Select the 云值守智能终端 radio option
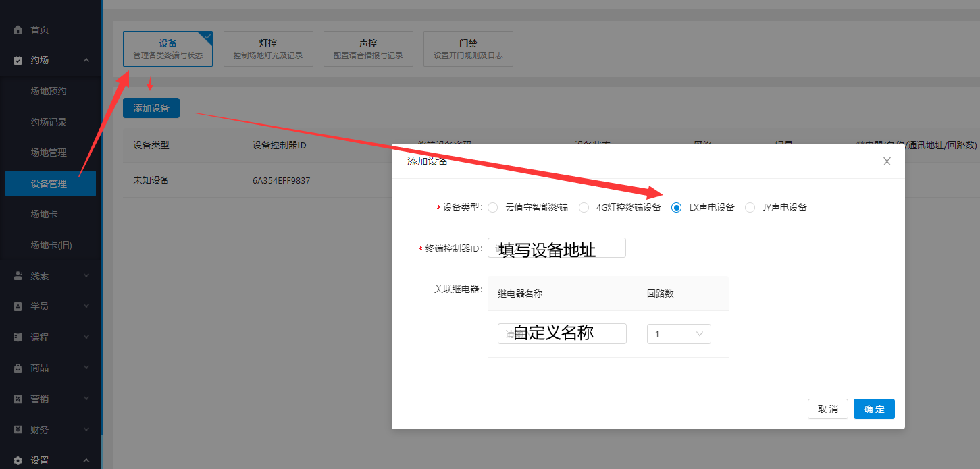Screen dimensions: 980x469 (x=494, y=207)
